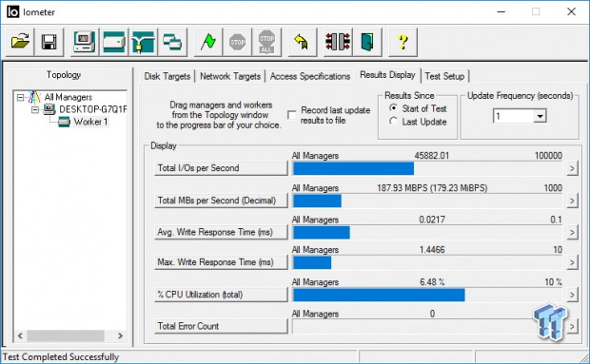Reset workers icon in toolbar
The image size is (590, 364).
pos(338,42)
